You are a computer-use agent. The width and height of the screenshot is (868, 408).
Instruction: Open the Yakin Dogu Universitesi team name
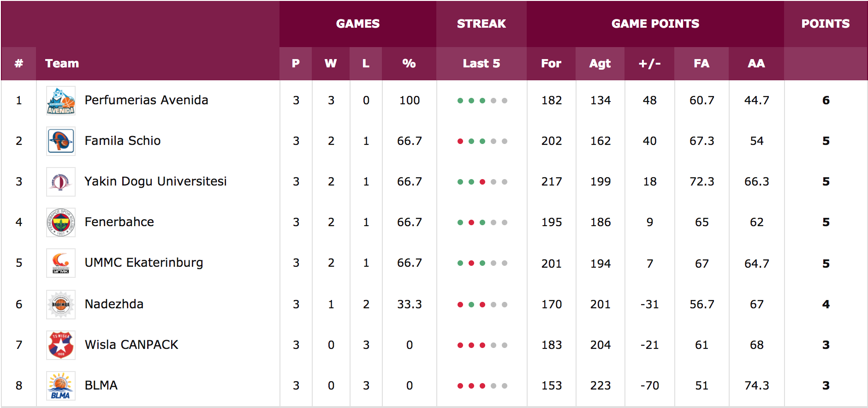[155, 181]
